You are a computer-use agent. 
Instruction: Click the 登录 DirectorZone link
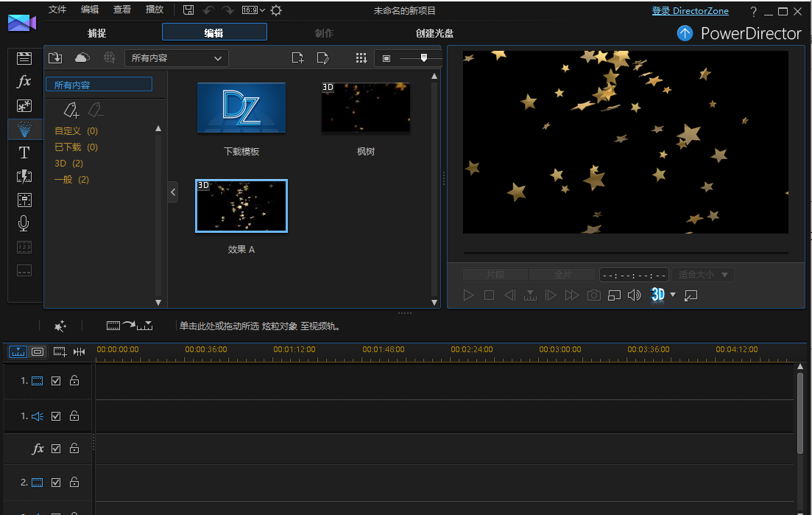[x=690, y=11]
